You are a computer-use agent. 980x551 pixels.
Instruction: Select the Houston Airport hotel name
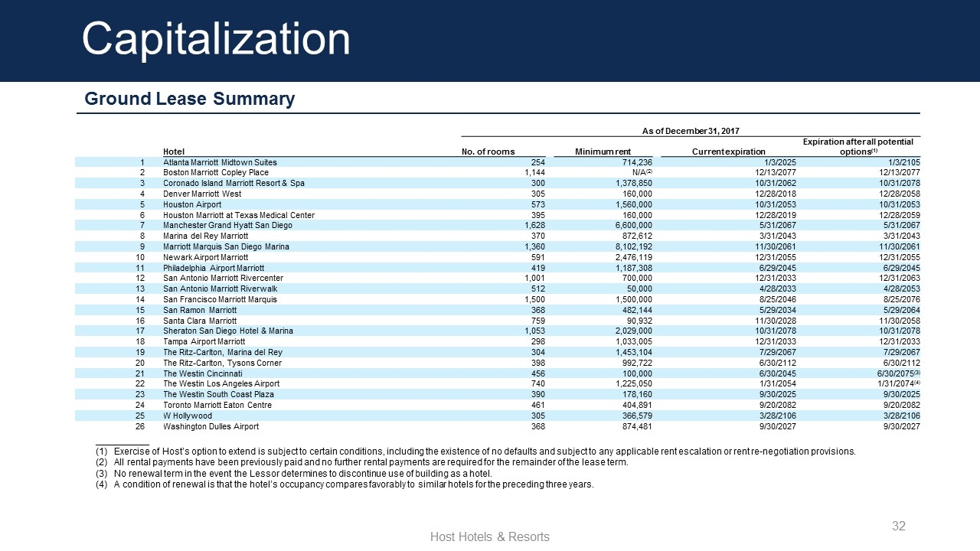pos(192,205)
